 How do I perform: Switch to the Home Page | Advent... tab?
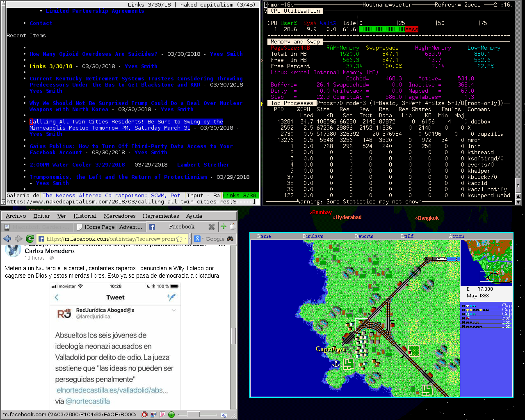tap(110, 227)
